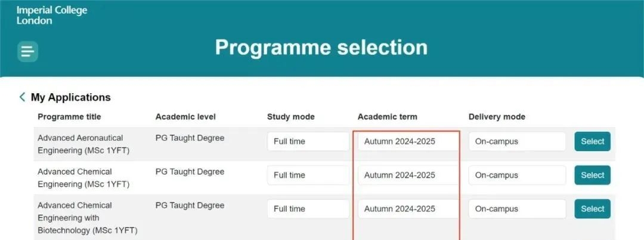Screen dimensions: 644x240
Task: Select the Advanced Aeronautical Engineering programme
Action: pyautogui.click(x=592, y=141)
